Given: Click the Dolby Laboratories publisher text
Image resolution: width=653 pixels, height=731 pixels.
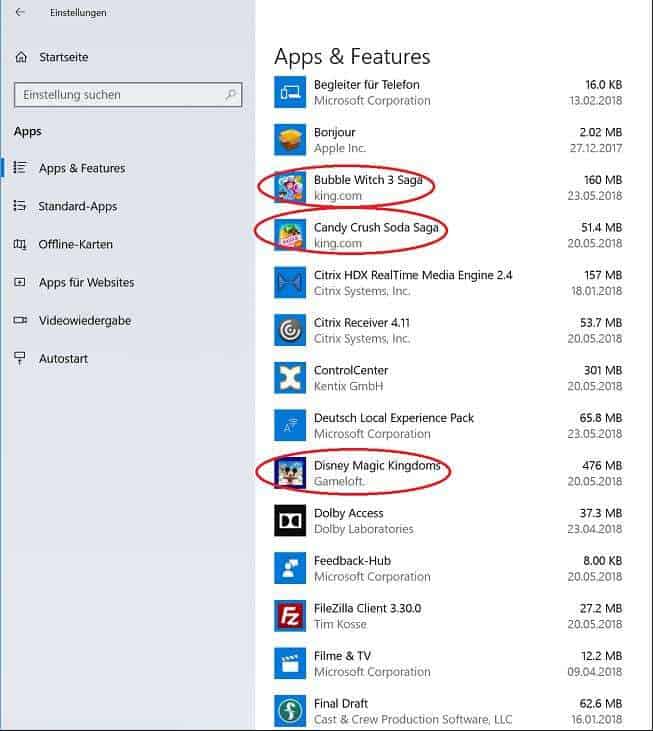Looking at the screenshot, I should [364, 529].
